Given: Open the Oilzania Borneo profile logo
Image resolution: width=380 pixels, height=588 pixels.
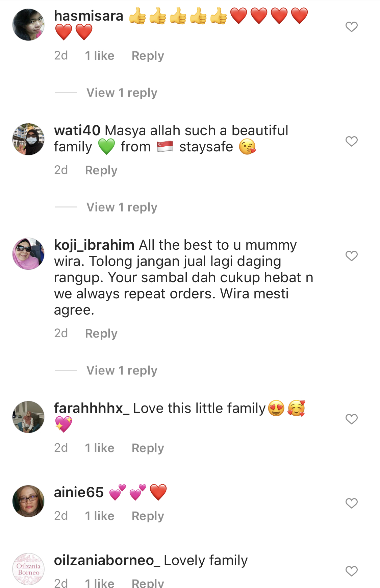Looking at the screenshot, I should (28, 569).
